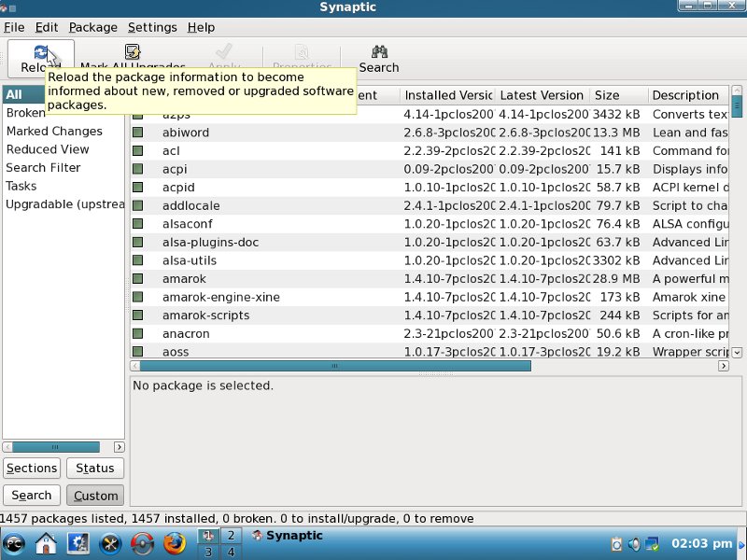The height and width of the screenshot is (560, 747).
Task: Click the Sections button
Action: point(32,469)
